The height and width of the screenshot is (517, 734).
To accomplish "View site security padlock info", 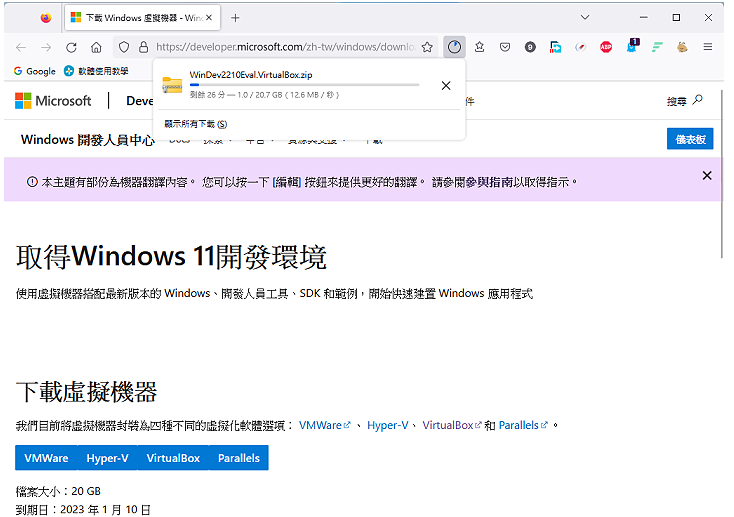I will tap(143, 47).
